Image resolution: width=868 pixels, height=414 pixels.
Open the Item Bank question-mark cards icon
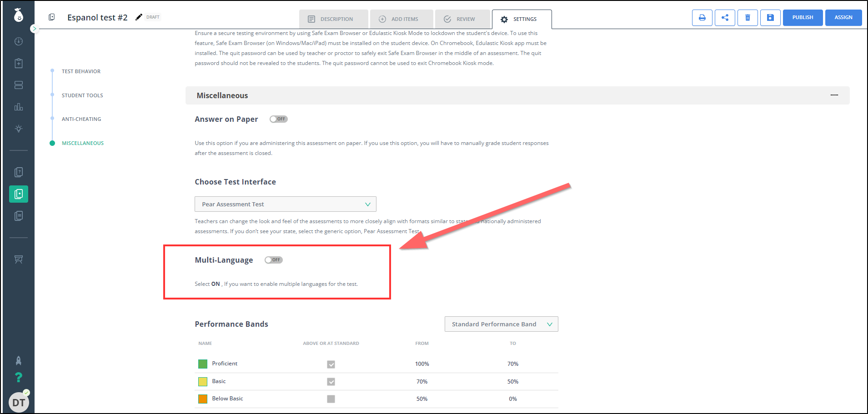[x=19, y=172]
